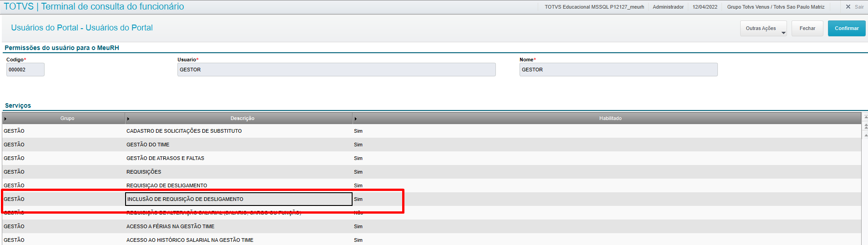Click Sim for CADASTRO DE SOLICITAÇÕES DE SUBSTITUTO
Viewport: 868px width, 245px height.
click(x=358, y=131)
